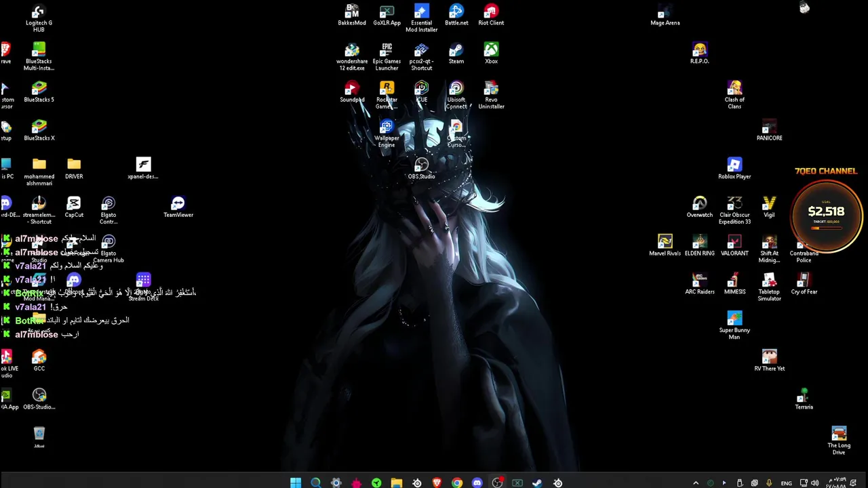Launch Brave browser from the taskbar
The width and height of the screenshot is (868, 488).
click(x=437, y=483)
